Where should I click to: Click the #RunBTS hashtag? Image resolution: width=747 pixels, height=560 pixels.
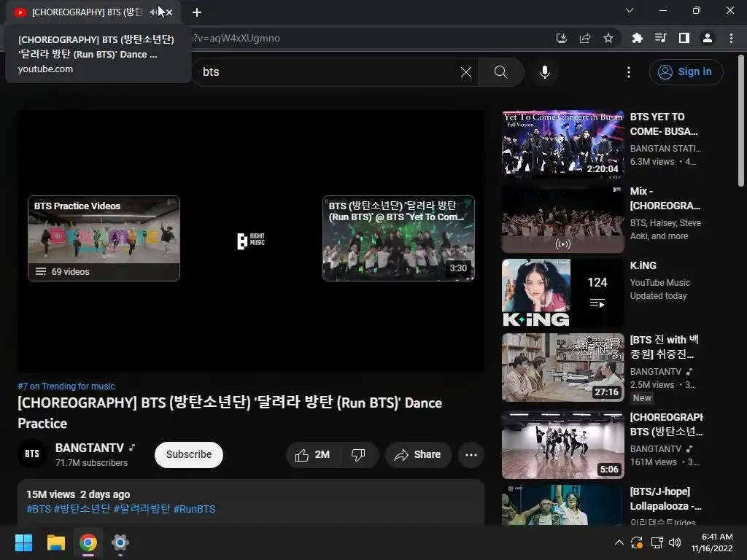click(x=194, y=509)
